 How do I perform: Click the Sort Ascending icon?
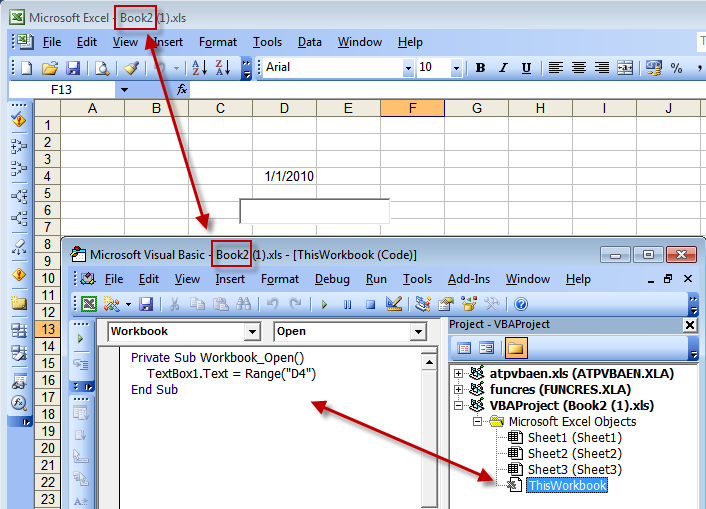coord(198,68)
